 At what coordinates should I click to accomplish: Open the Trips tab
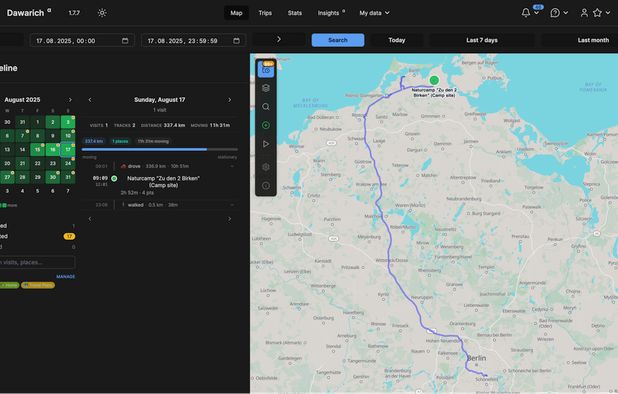pos(265,13)
